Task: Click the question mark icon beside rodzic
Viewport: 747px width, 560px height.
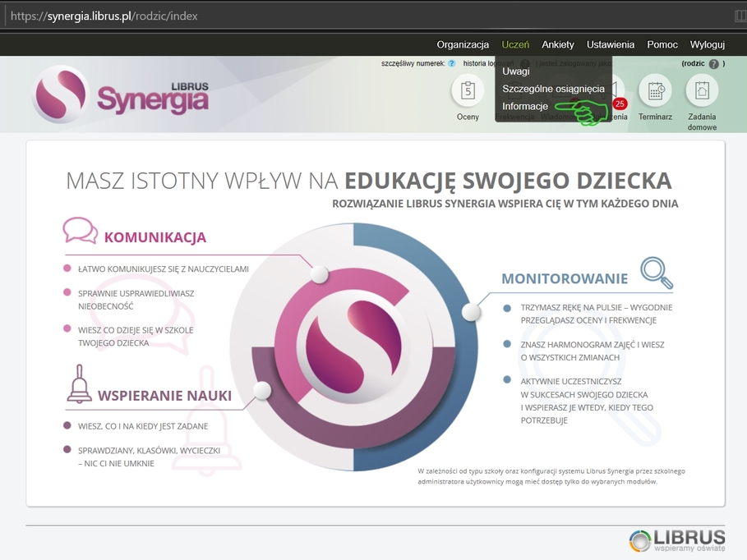Action: pyautogui.click(x=713, y=64)
